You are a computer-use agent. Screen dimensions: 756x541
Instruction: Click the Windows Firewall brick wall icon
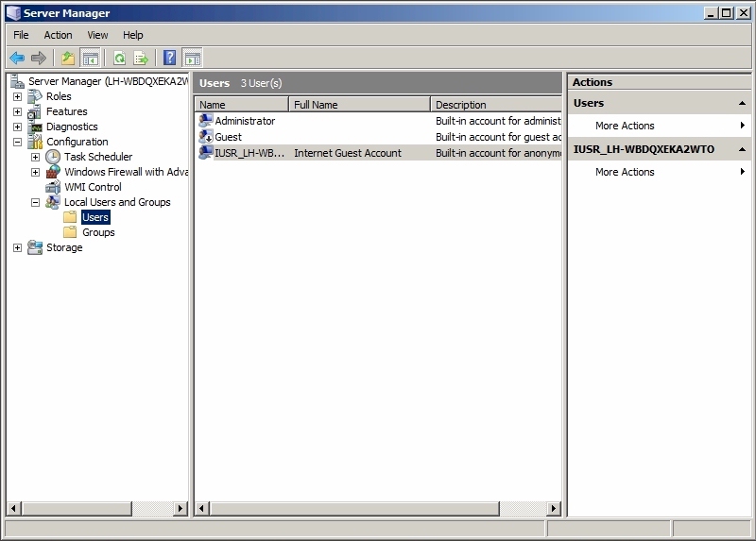click(53, 172)
